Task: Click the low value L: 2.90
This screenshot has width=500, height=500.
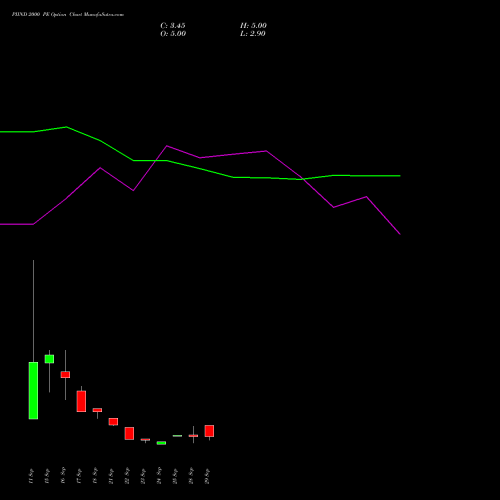Action: tap(253, 34)
